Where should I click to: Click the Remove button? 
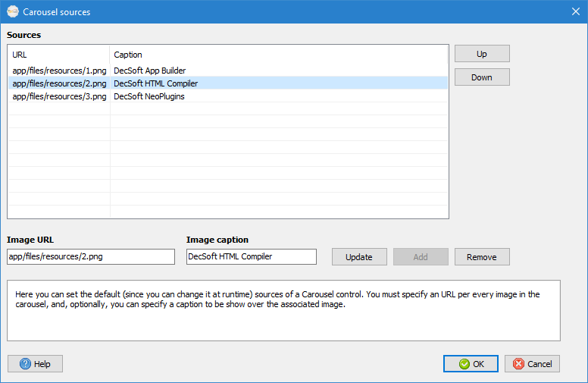coord(482,257)
